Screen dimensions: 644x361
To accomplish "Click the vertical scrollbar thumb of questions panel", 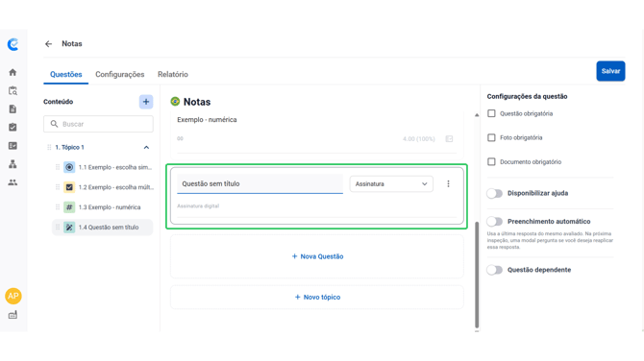I will 477,275.
